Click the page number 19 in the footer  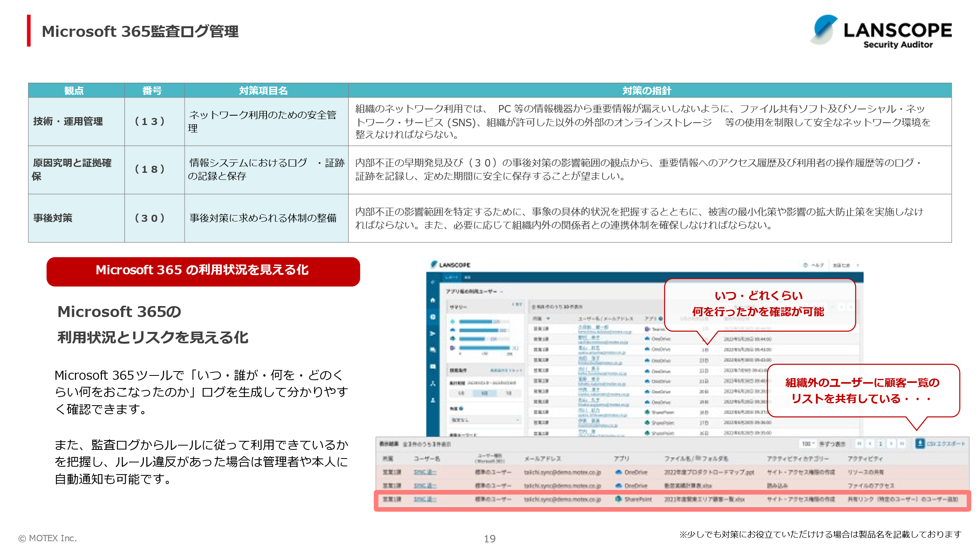coord(490,538)
